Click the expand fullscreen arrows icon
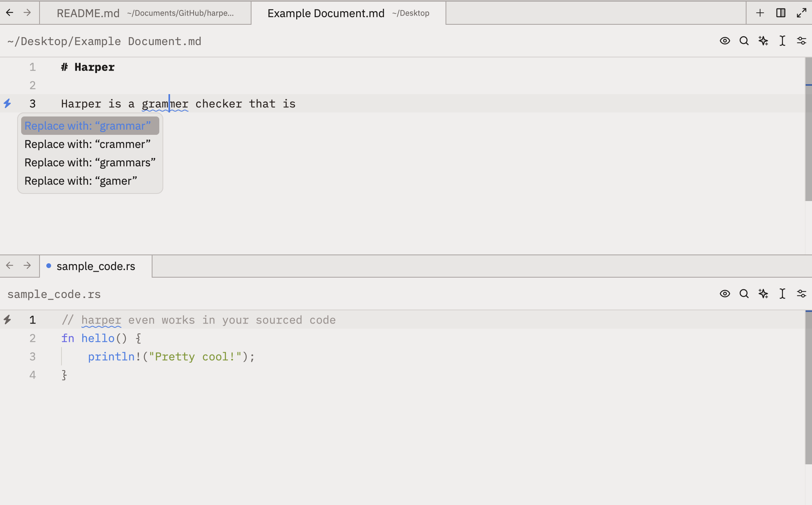The width and height of the screenshot is (812, 505). click(802, 13)
